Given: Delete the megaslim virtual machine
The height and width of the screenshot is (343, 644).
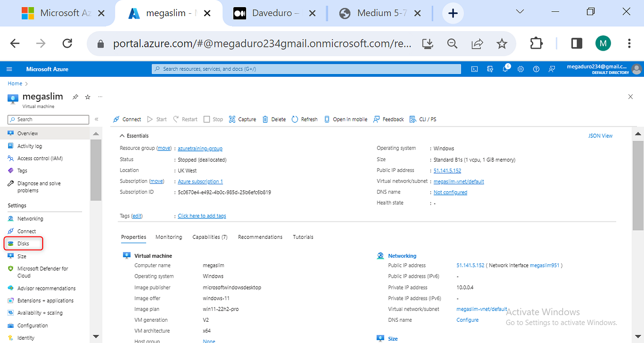Looking at the screenshot, I should pos(274,119).
